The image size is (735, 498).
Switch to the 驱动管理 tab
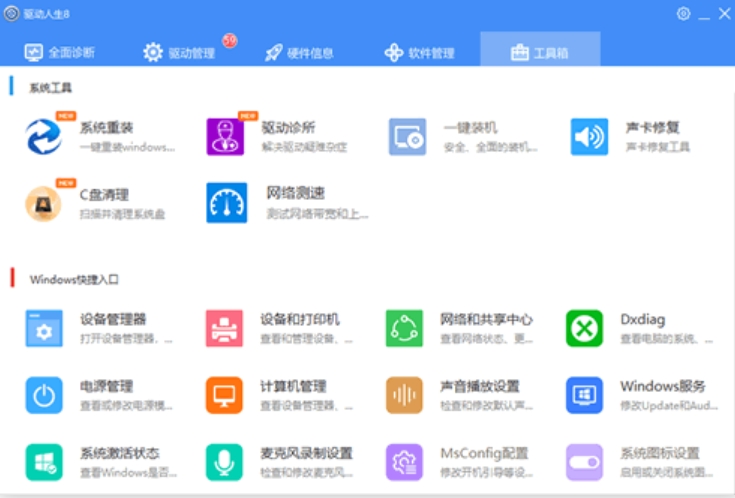179,52
